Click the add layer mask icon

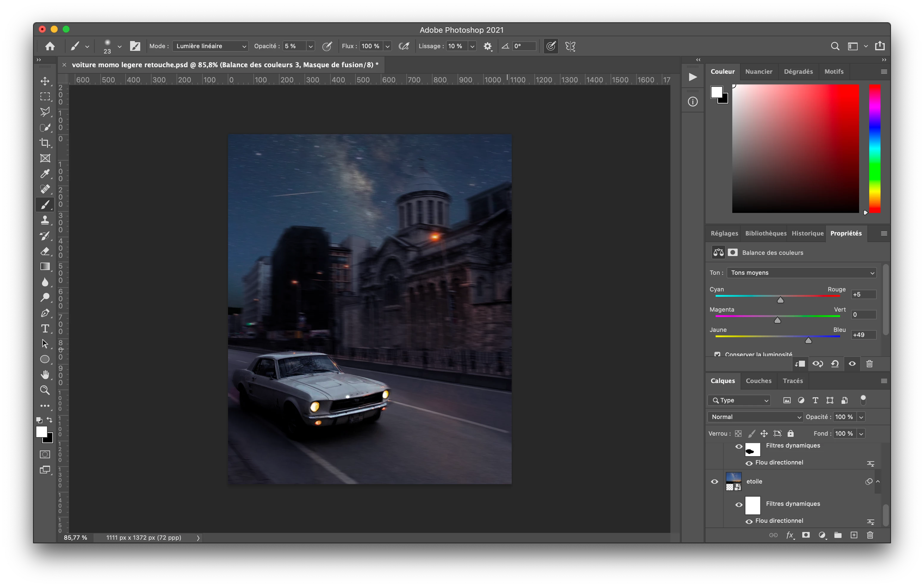pos(806,535)
